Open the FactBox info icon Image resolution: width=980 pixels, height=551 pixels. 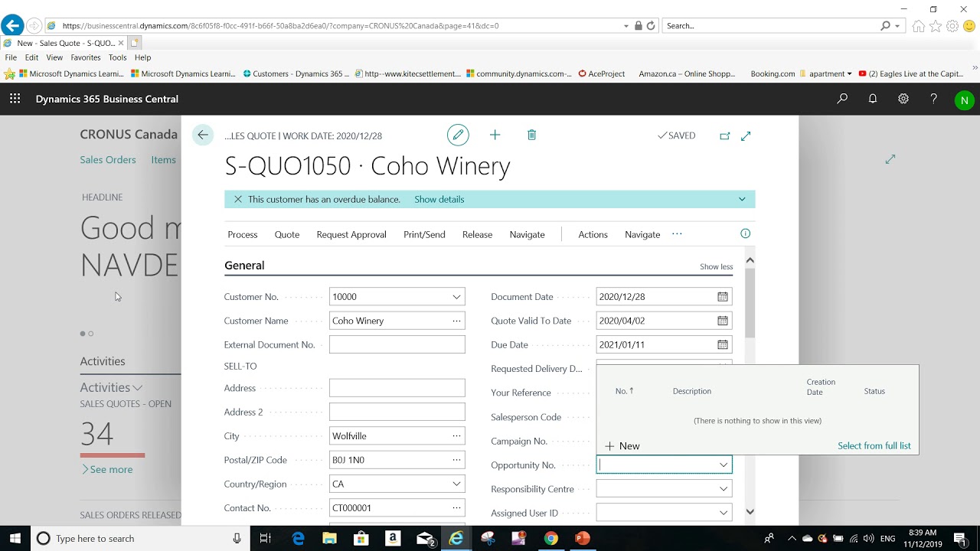click(746, 233)
